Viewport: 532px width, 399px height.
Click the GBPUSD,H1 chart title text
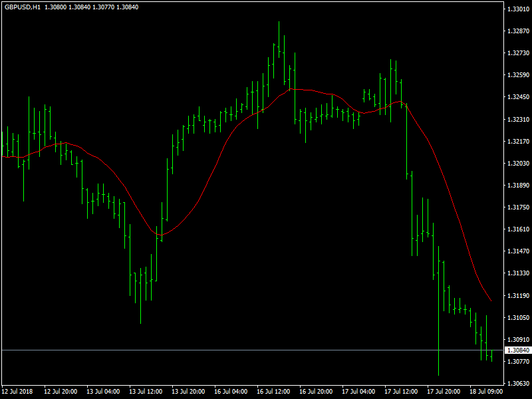click(x=22, y=7)
